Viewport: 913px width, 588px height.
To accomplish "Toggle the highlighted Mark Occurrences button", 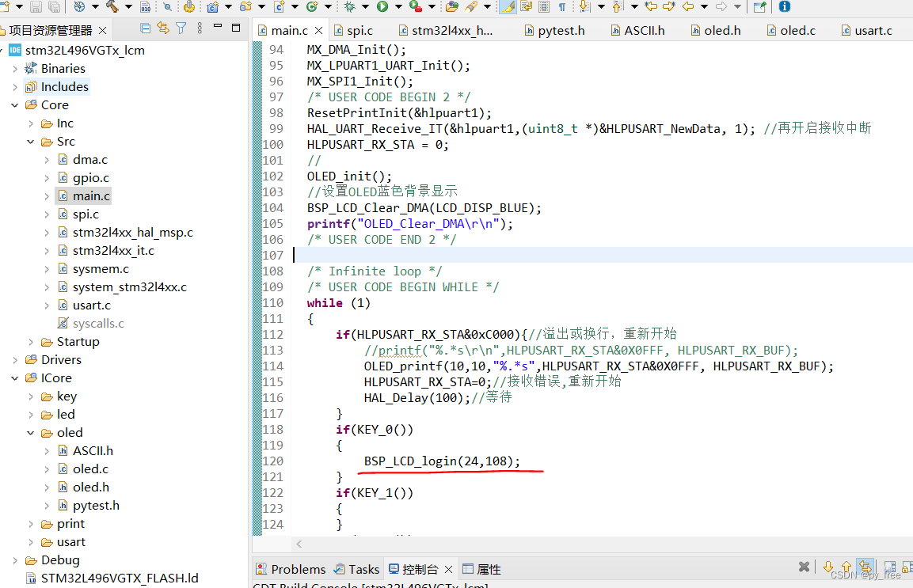I will click(508, 7).
